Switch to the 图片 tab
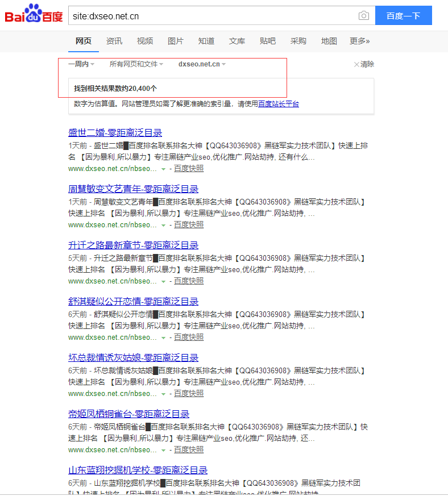Screen dimensions: 448x496 click(176, 41)
